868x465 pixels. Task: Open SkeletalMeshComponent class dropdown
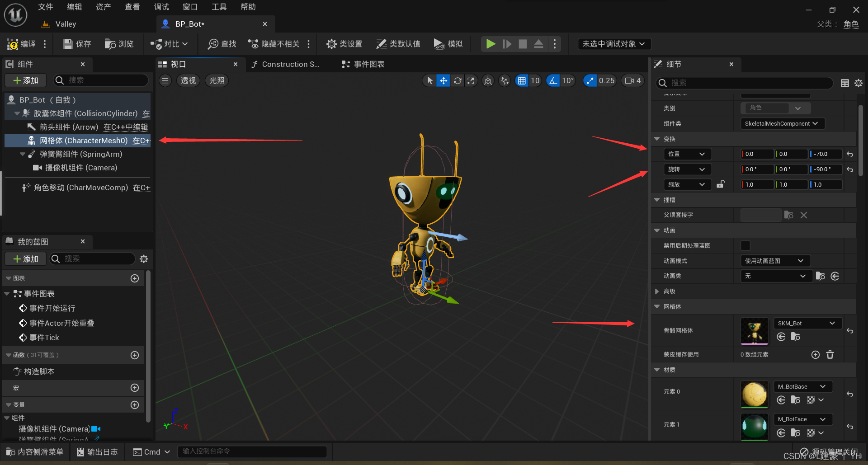pyautogui.click(x=782, y=123)
